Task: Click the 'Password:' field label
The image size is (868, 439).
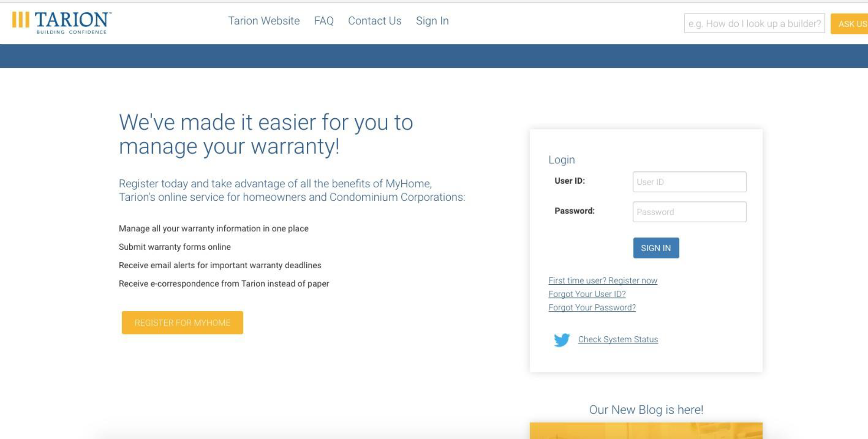Action: pos(574,211)
